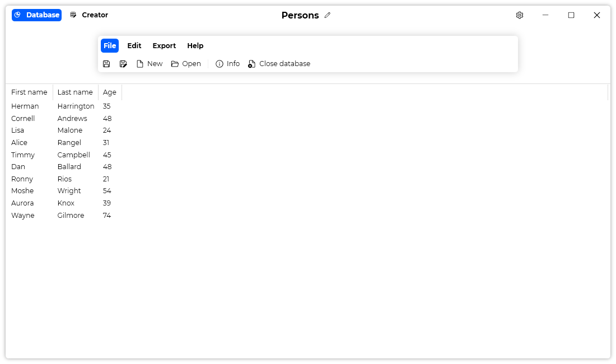Select the cell Alice
This screenshot has height=364, width=616.
(x=19, y=143)
